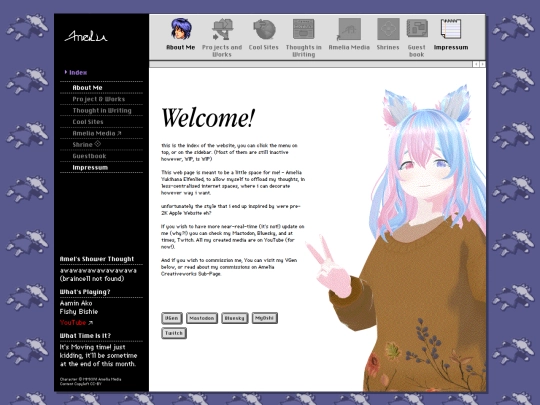Screen dimensions: 540x405
Task: Click What Time Is It? heading
Action: click(x=85, y=335)
